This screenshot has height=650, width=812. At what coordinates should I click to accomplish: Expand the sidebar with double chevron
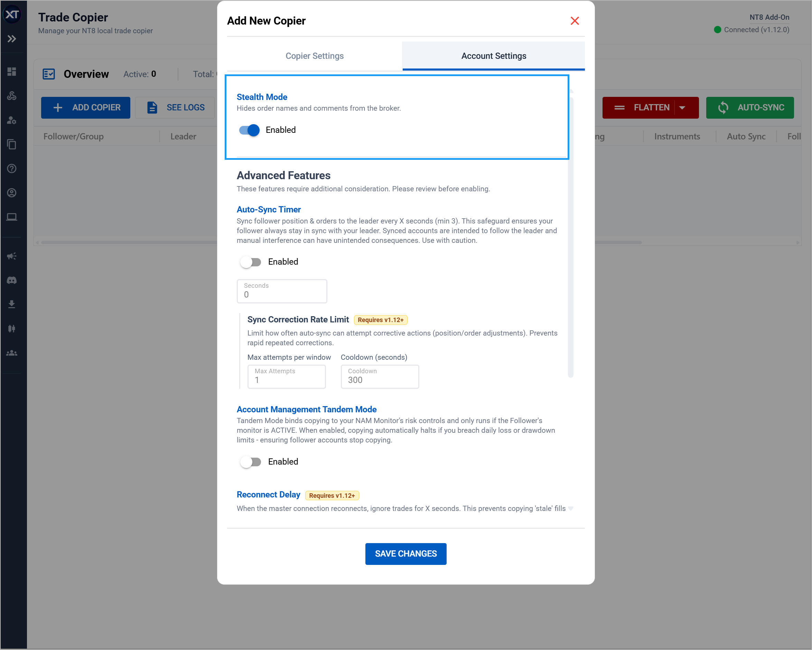coord(12,39)
